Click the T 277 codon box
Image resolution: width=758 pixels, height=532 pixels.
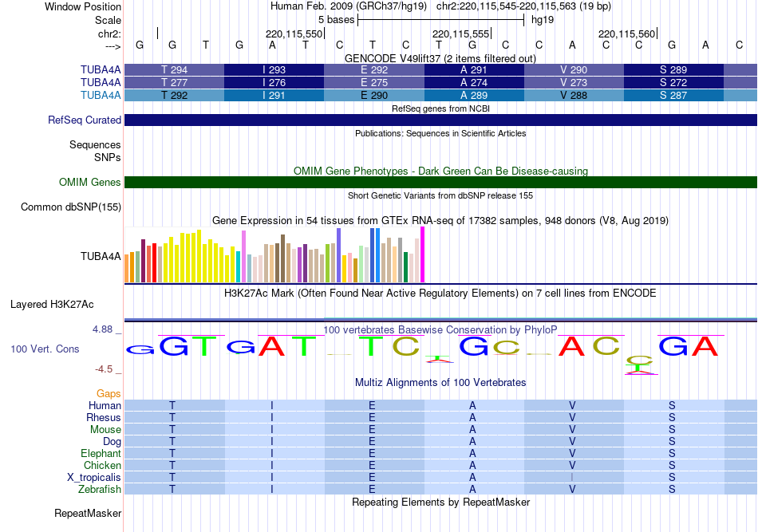click(x=175, y=83)
